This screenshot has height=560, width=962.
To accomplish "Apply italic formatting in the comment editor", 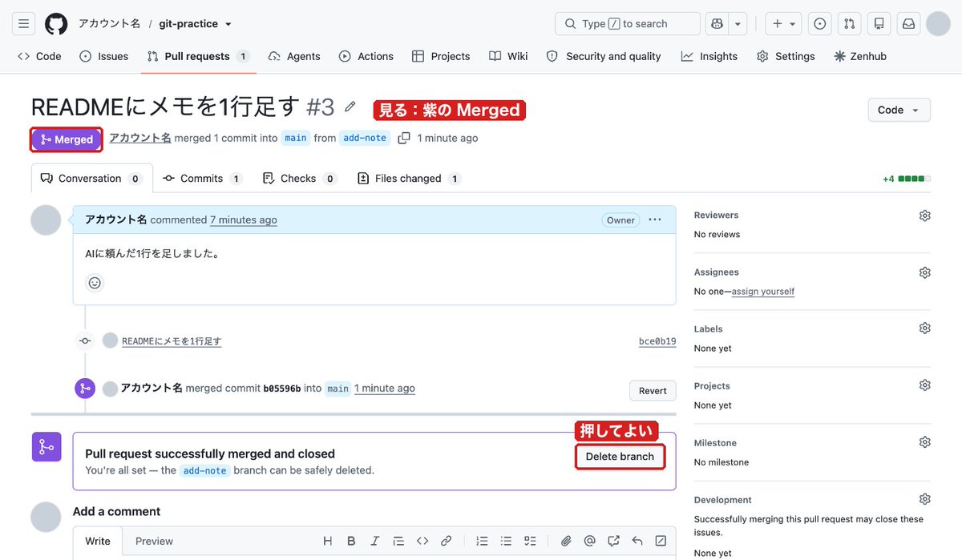I will [x=374, y=541].
